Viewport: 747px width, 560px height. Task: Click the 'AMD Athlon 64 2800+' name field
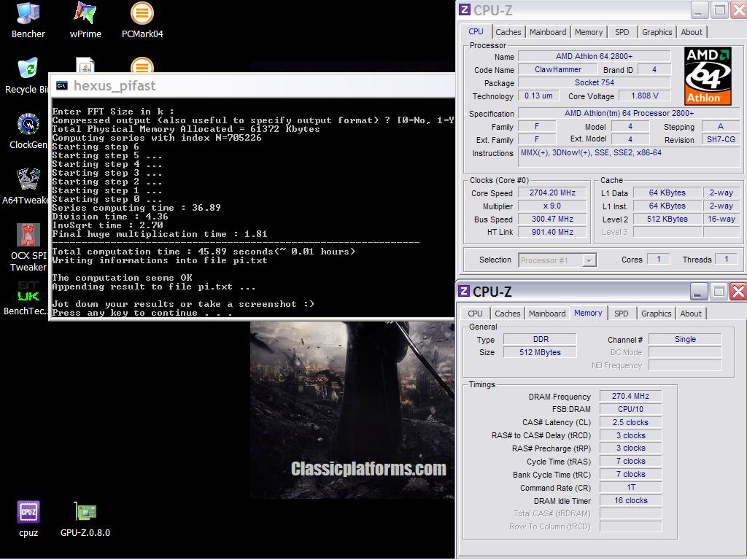click(x=594, y=56)
